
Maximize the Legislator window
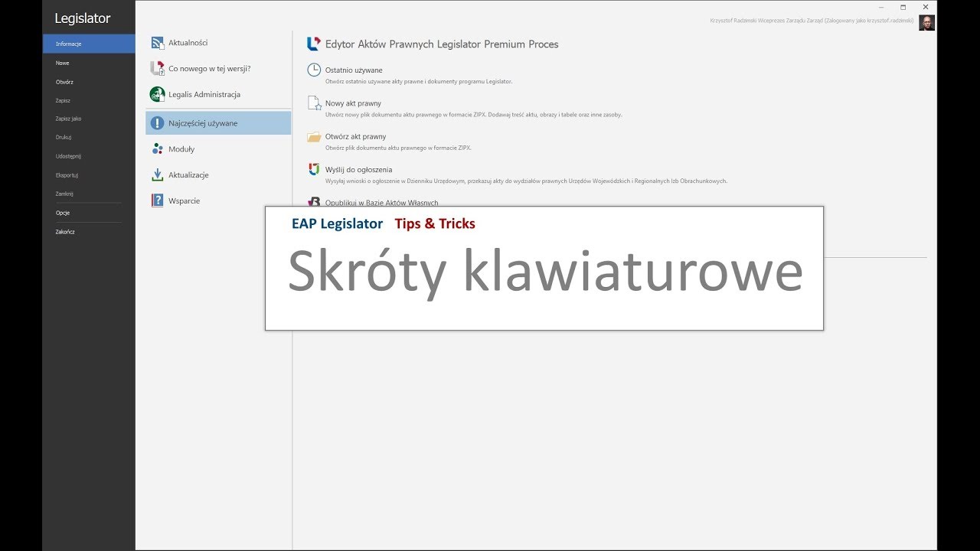pos(903,7)
